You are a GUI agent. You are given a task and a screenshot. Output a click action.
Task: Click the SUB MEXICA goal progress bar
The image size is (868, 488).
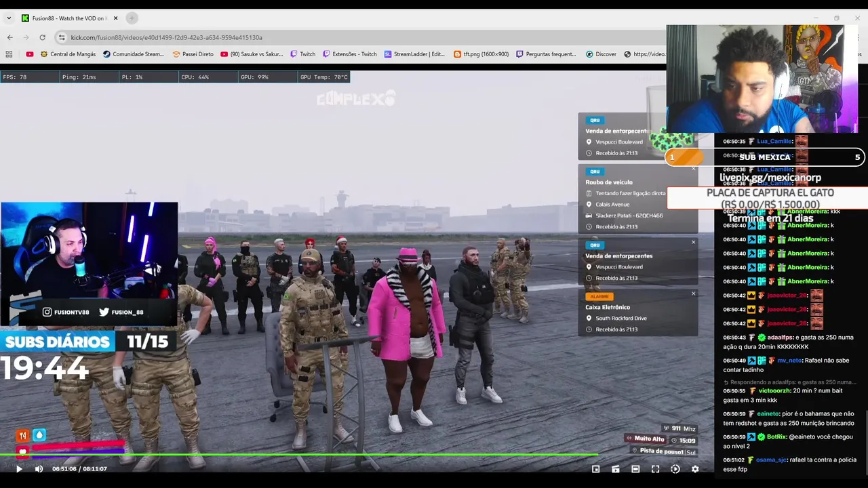pos(765,157)
